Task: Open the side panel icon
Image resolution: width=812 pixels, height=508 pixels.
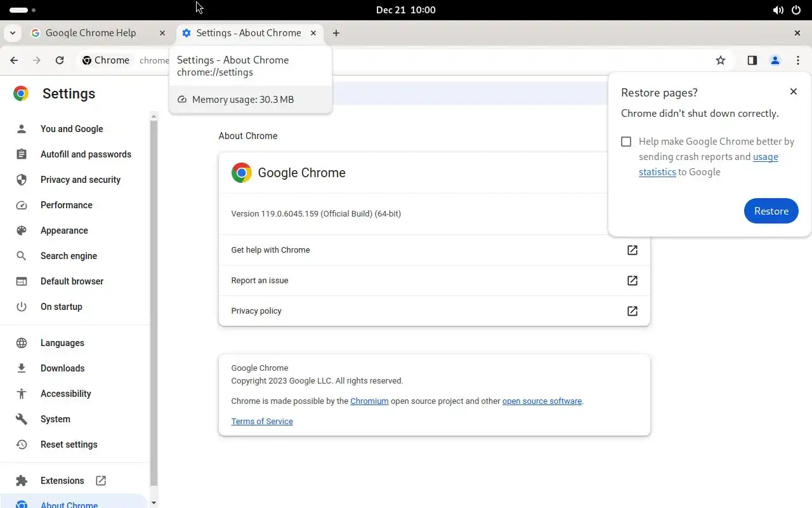Action: pyautogui.click(x=752, y=60)
